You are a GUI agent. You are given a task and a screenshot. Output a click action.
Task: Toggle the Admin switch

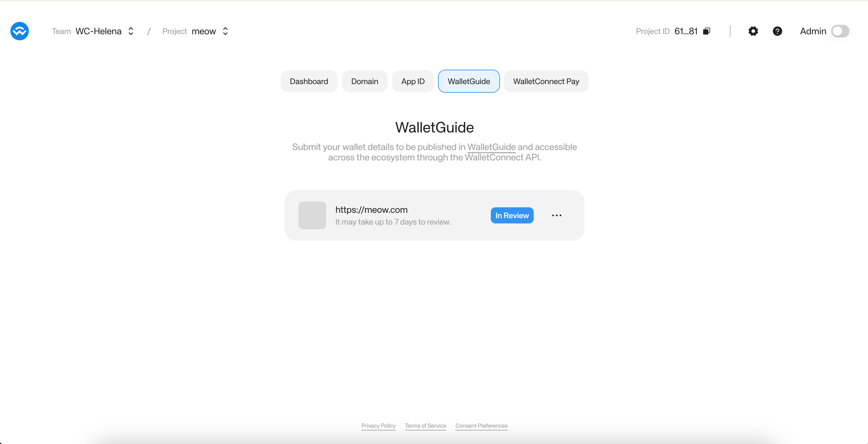840,31
